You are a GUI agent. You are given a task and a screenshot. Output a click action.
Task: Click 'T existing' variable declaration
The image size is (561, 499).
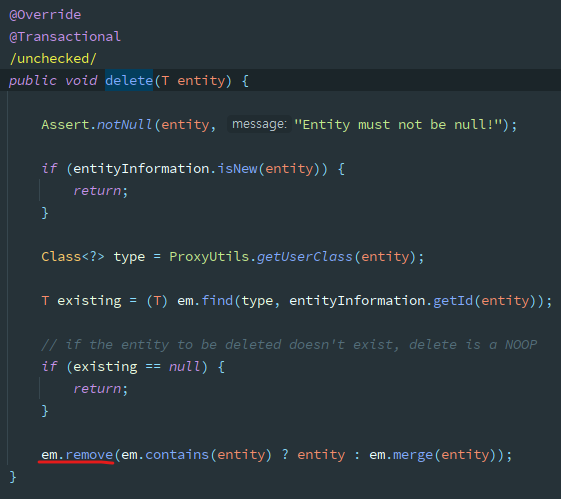pos(81,300)
